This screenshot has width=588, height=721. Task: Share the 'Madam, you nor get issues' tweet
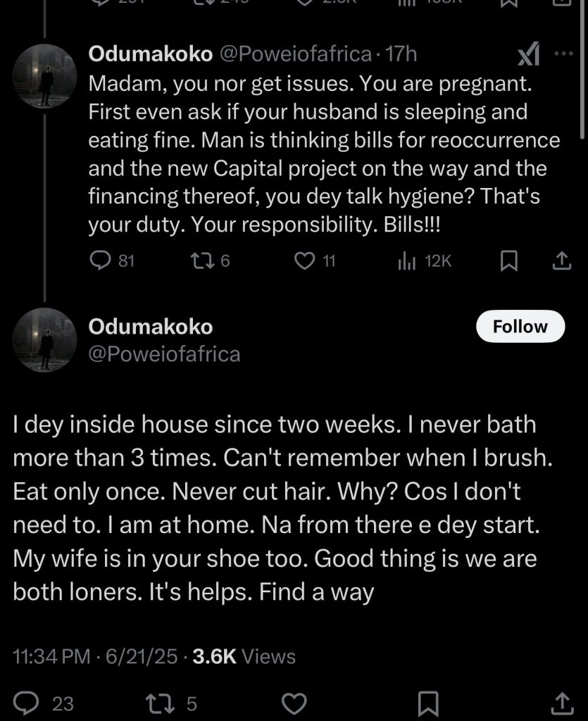[x=561, y=261]
